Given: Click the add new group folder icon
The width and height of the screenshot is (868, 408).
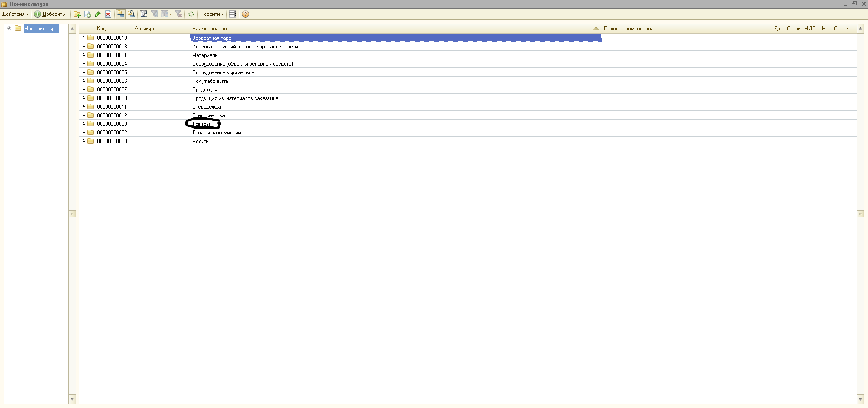Looking at the screenshot, I should coord(77,14).
